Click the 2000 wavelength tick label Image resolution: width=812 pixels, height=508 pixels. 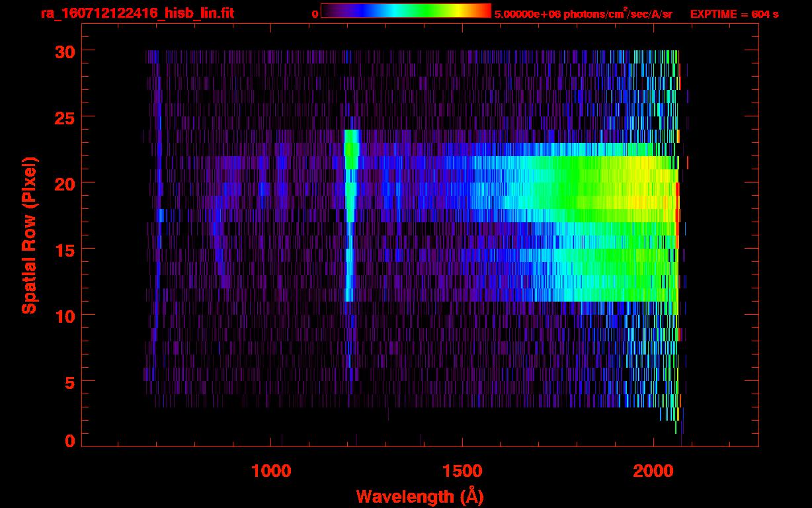coord(653,471)
